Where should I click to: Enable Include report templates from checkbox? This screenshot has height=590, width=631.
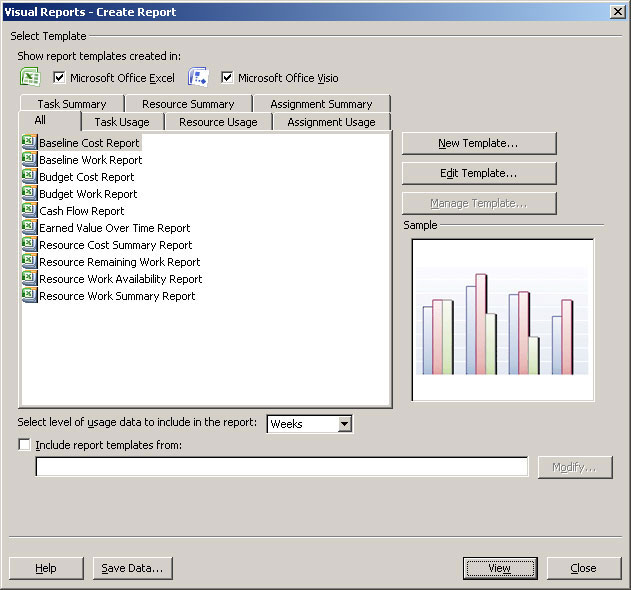(25, 445)
